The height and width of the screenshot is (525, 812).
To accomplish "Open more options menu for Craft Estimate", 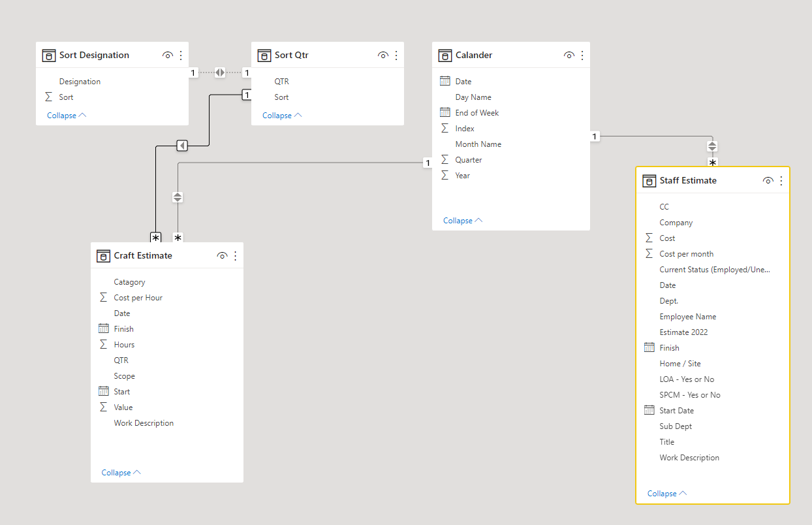I will tap(236, 256).
